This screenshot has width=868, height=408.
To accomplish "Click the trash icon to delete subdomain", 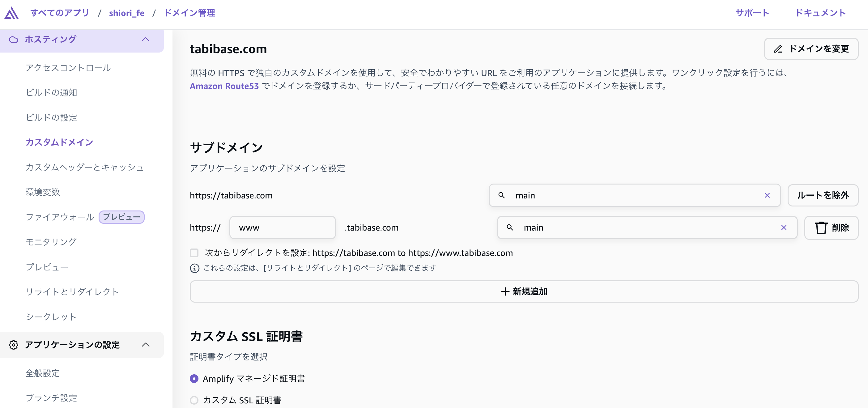I will click(821, 228).
